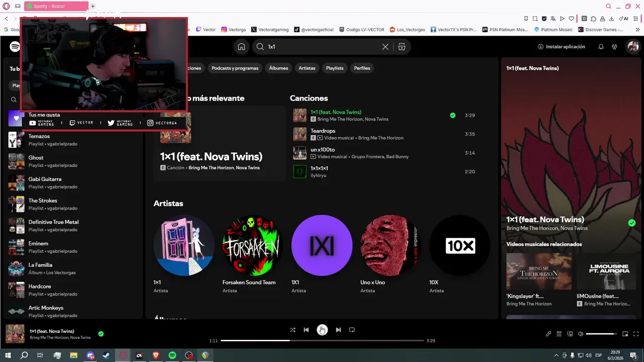This screenshot has height=362, width=644.
Task: Select the Perfiles filter
Action: click(362, 68)
